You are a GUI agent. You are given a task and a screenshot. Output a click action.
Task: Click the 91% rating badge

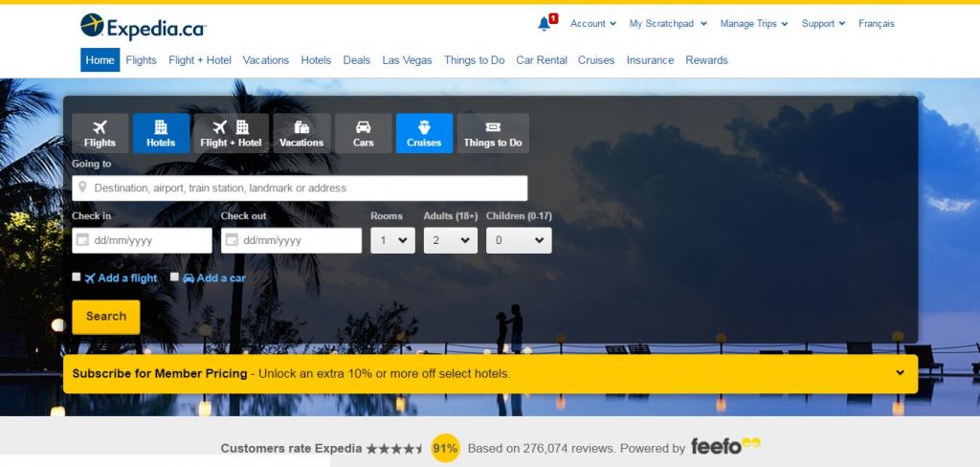(x=446, y=448)
